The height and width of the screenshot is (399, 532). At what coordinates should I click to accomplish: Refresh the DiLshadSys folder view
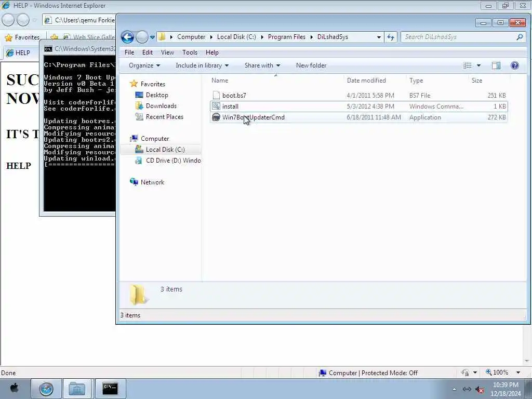pyautogui.click(x=391, y=37)
